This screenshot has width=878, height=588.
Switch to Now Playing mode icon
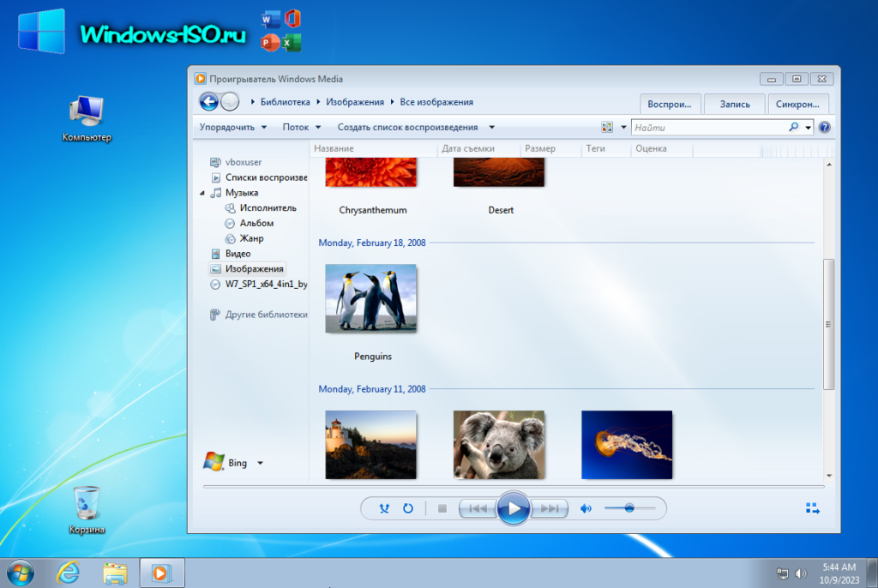click(x=813, y=508)
